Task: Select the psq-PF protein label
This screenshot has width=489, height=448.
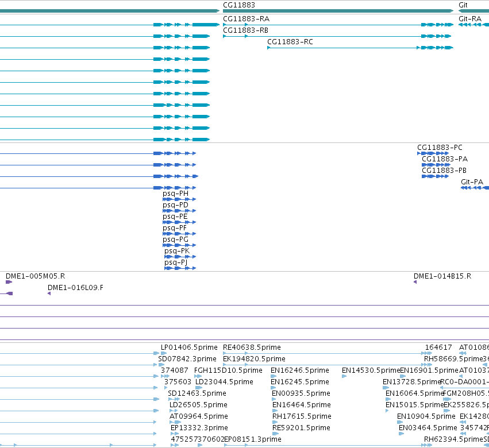Action: [x=175, y=228]
